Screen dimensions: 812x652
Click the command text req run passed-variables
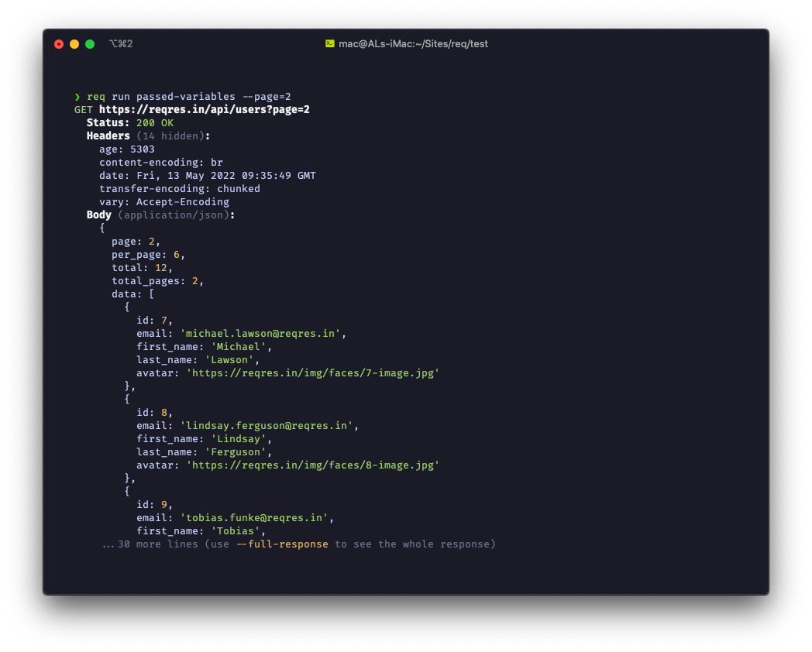coord(161,97)
